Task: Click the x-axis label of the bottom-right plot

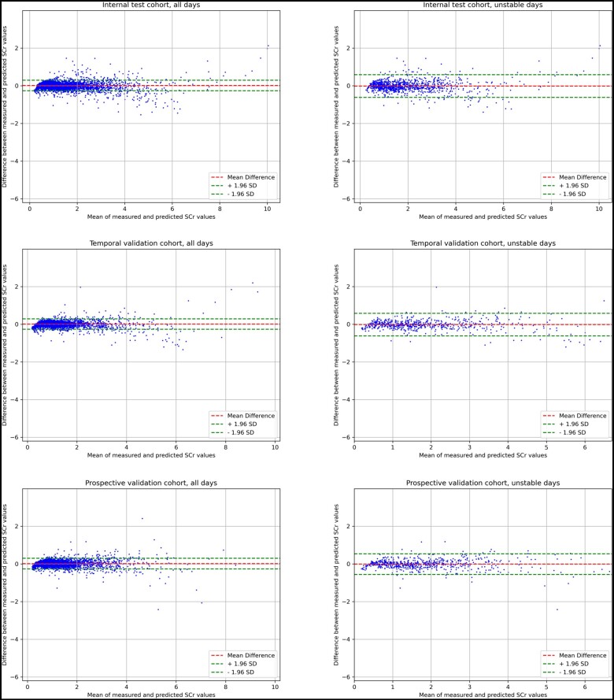Action: (483, 694)
